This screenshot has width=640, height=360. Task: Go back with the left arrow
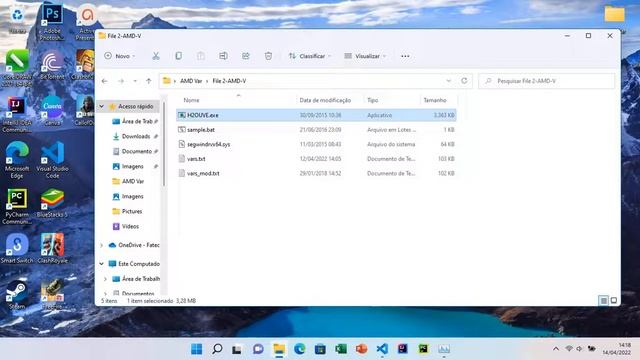pyautogui.click(x=104, y=81)
